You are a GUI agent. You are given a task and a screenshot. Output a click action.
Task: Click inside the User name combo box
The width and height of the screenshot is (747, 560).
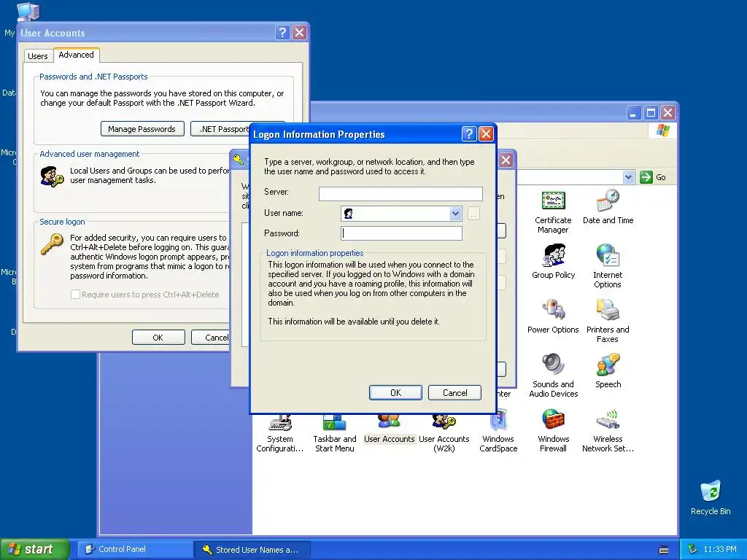[401, 214]
